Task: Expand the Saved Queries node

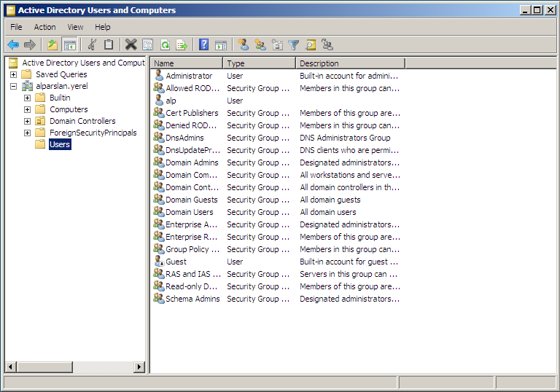Action: (13, 74)
